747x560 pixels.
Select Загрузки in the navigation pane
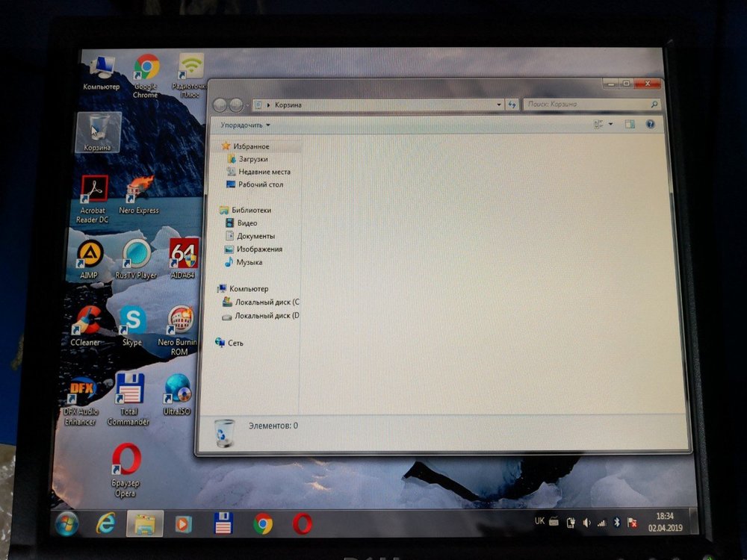tap(253, 160)
